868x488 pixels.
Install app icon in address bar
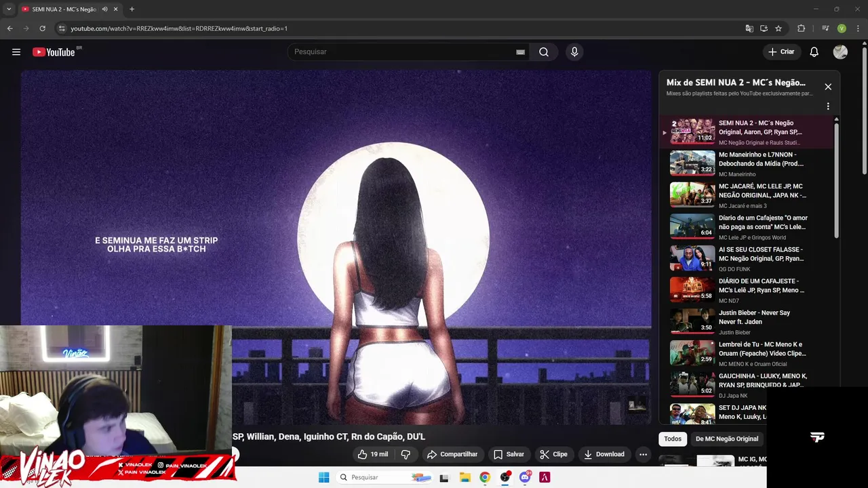tap(764, 28)
